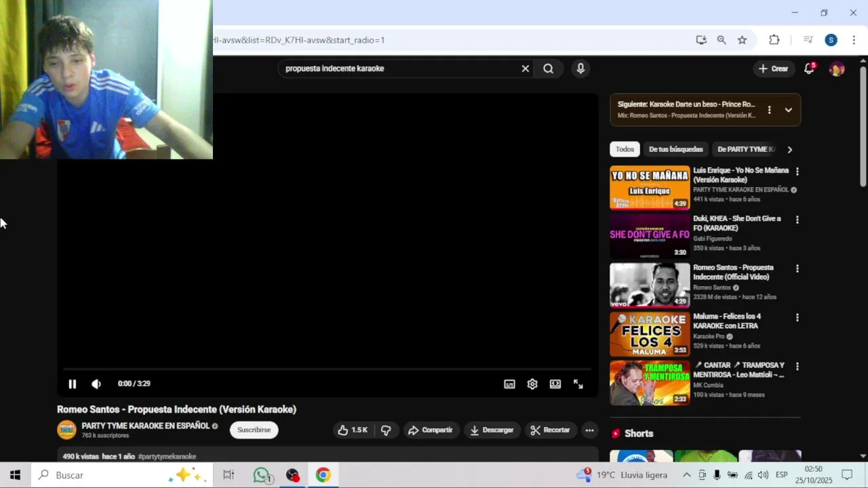Screen dimensions: 868x488
Task: Expand the mix playlist panel chevron
Action: (x=788, y=110)
